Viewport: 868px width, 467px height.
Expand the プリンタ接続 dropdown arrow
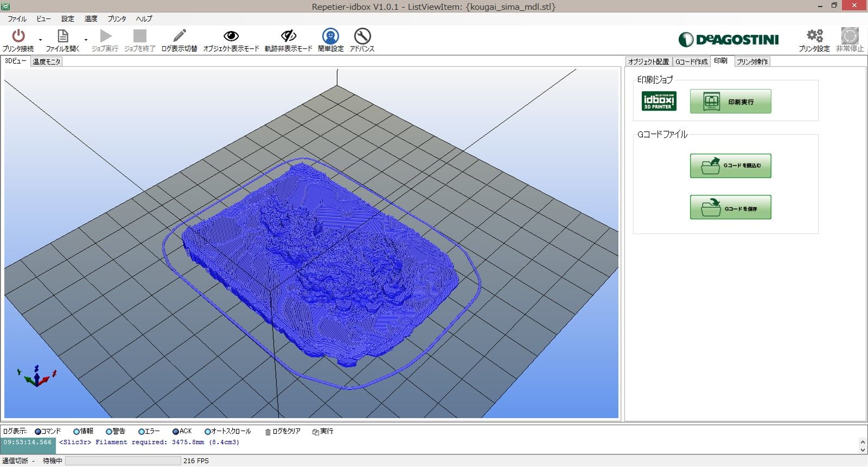click(40, 40)
